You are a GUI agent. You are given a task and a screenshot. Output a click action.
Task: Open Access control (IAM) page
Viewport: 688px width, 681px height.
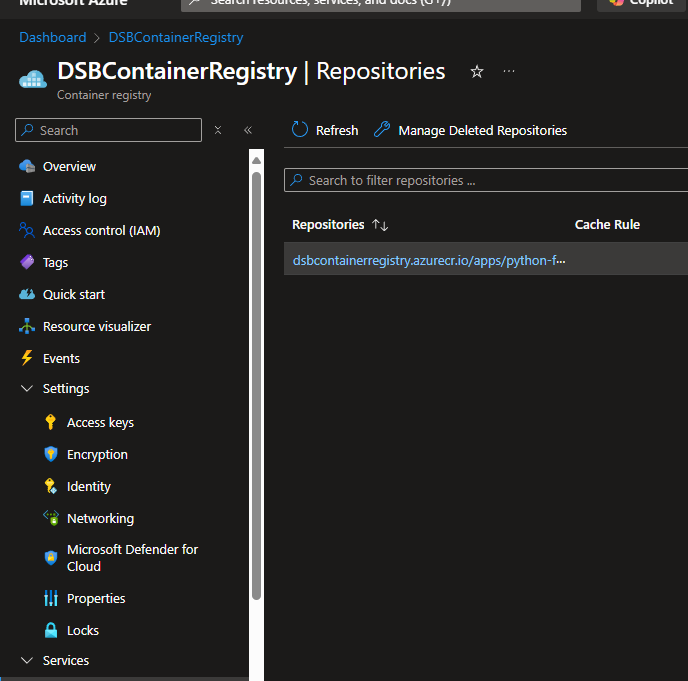coord(101,230)
